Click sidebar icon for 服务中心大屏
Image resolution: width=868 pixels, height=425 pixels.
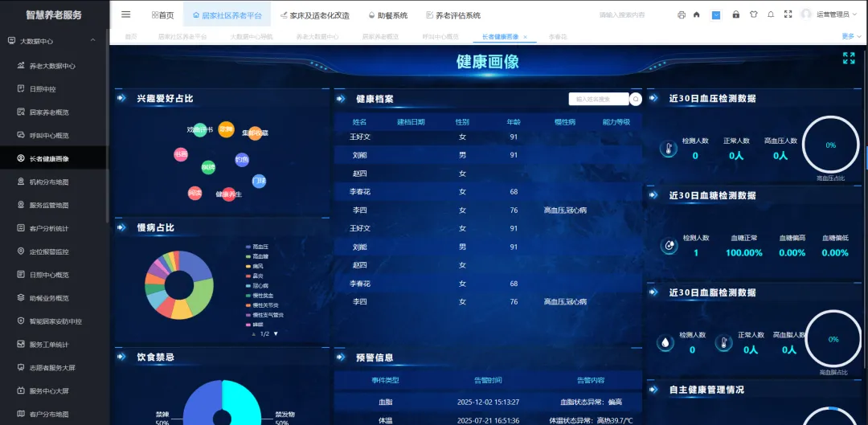(x=21, y=390)
